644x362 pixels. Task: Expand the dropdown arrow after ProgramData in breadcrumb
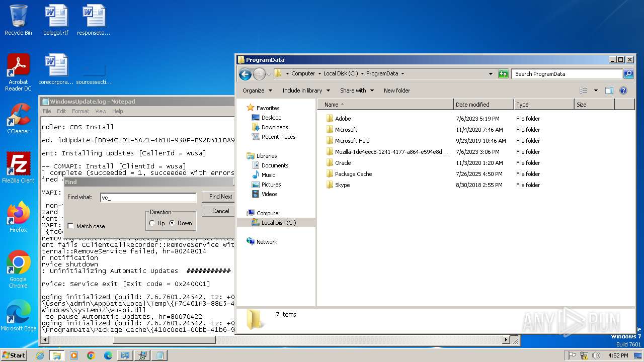pos(403,73)
